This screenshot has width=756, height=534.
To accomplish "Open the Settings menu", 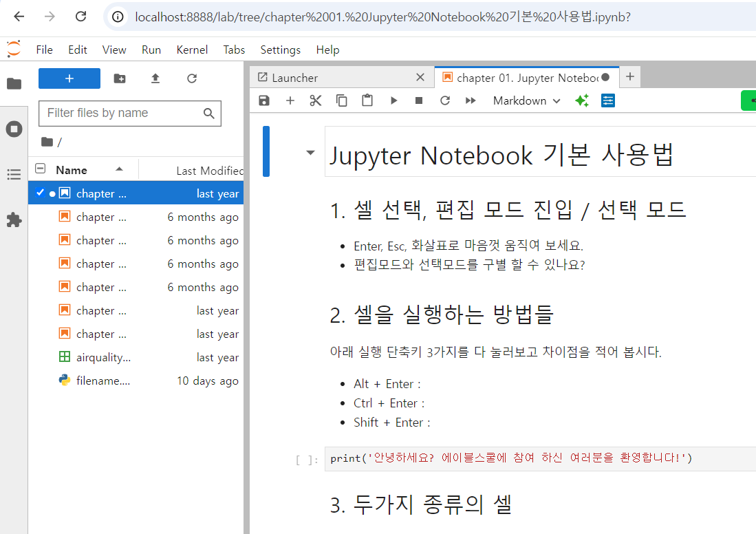I will click(280, 50).
